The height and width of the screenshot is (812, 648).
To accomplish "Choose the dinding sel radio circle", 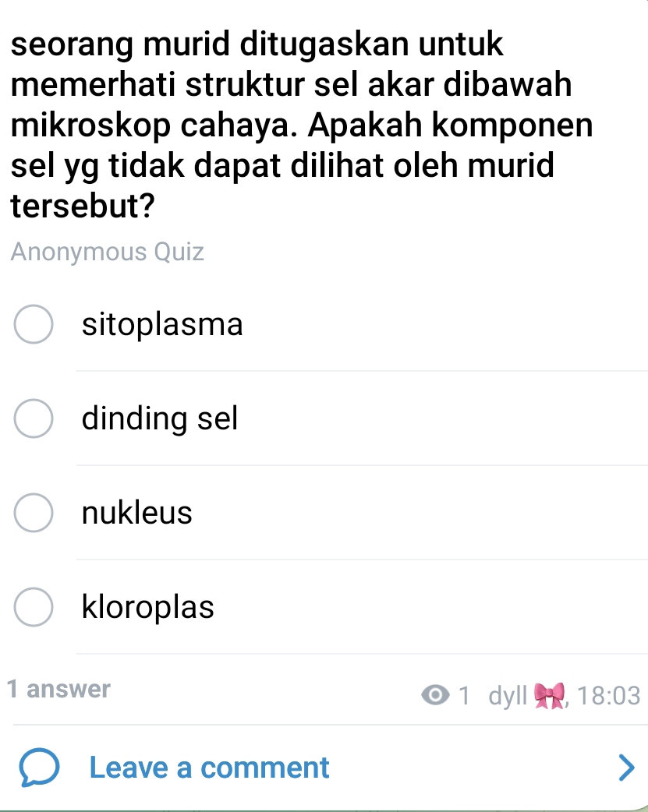I will pos(34,419).
